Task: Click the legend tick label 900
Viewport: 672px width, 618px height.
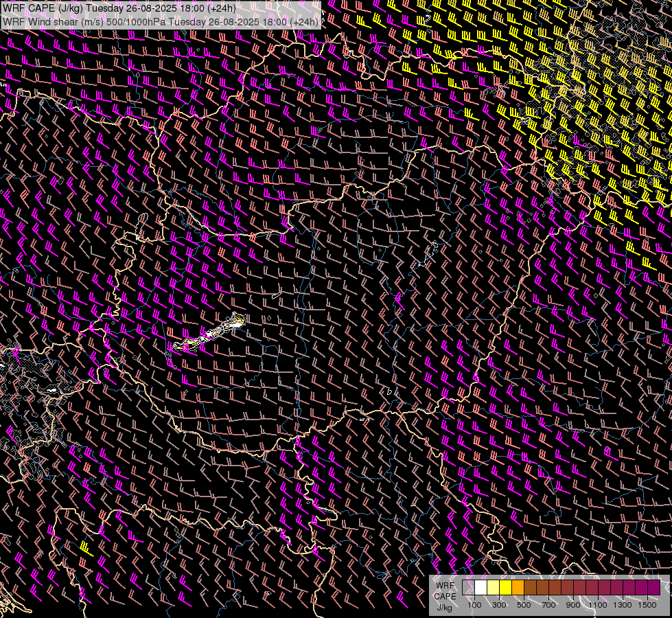Action: tap(573, 605)
